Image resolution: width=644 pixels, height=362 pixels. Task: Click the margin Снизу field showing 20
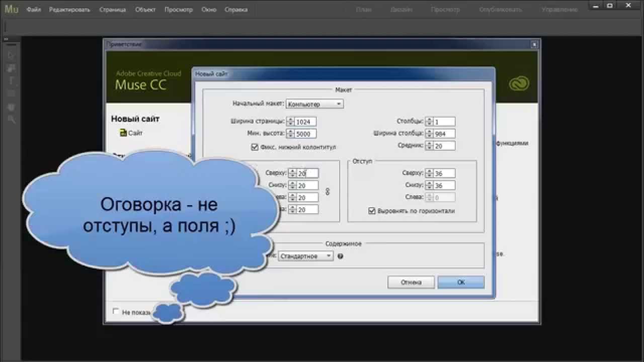(307, 186)
